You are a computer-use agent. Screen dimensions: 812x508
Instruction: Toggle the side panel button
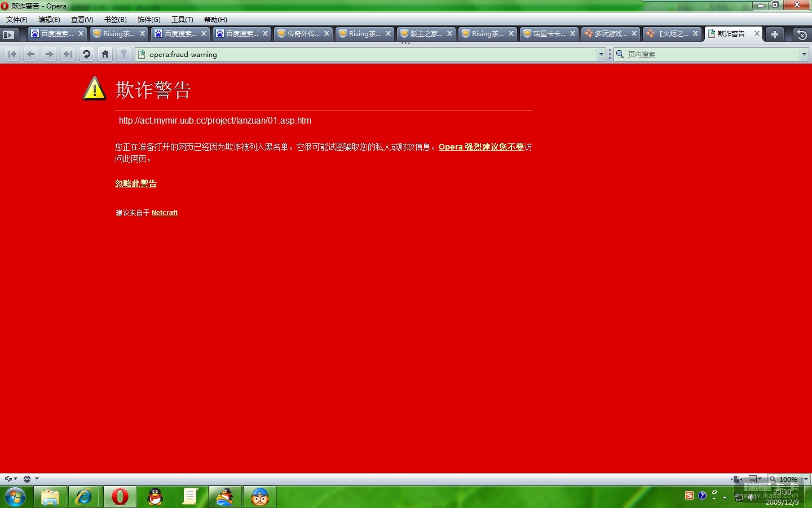point(8,34)
